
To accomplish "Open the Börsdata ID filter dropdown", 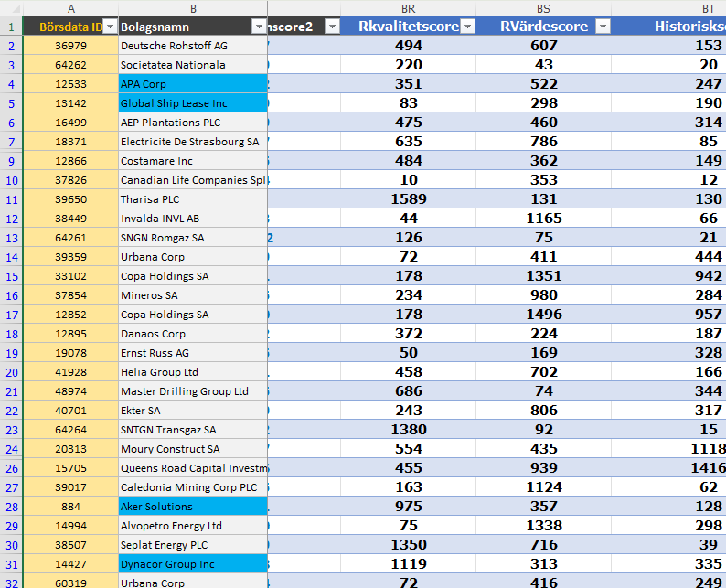I will click(x=111, y=27).
